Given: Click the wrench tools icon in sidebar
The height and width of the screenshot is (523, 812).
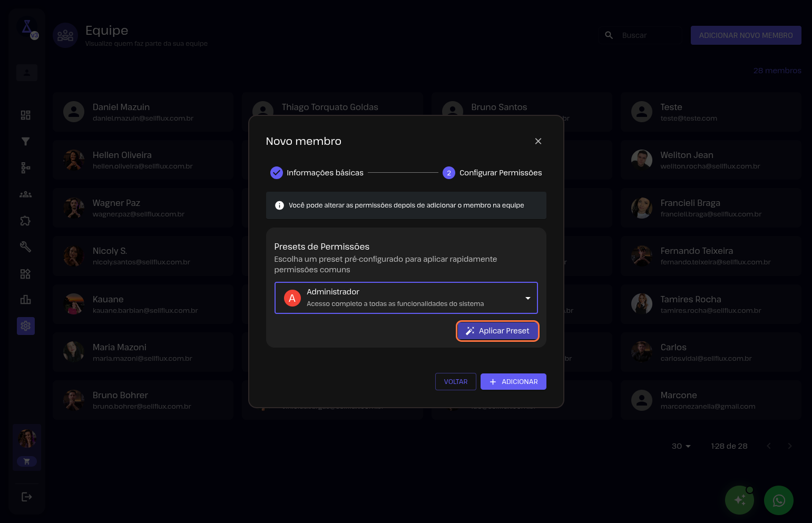Looking at the screenshot, I should 25,246.
